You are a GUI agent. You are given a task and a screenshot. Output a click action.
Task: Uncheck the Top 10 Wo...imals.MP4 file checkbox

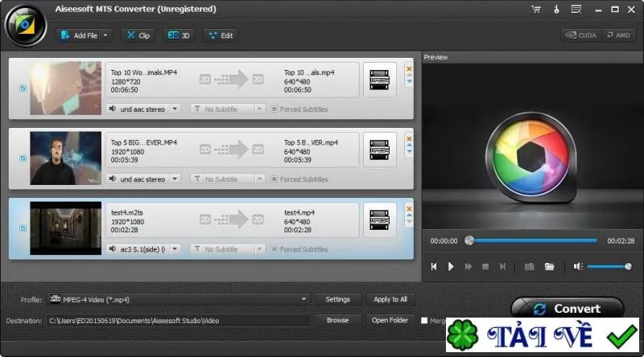coord(23,88)
